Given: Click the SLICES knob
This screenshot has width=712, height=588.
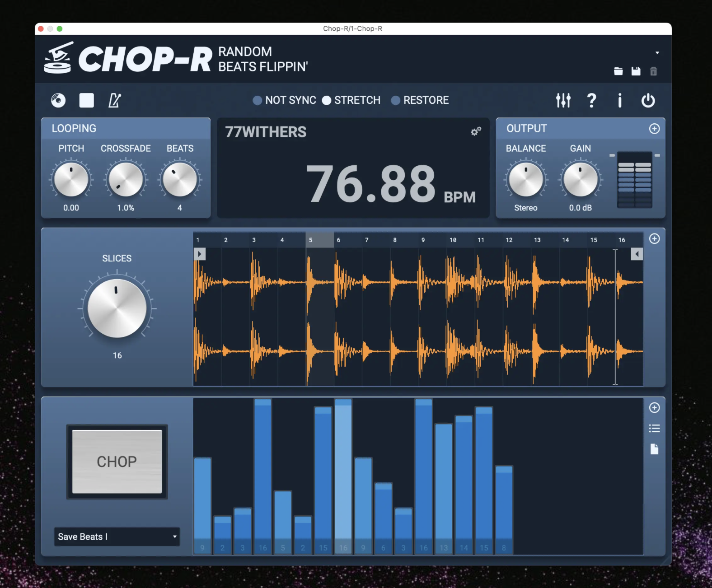Looking at the screenshot, I should tap(117, 308).
